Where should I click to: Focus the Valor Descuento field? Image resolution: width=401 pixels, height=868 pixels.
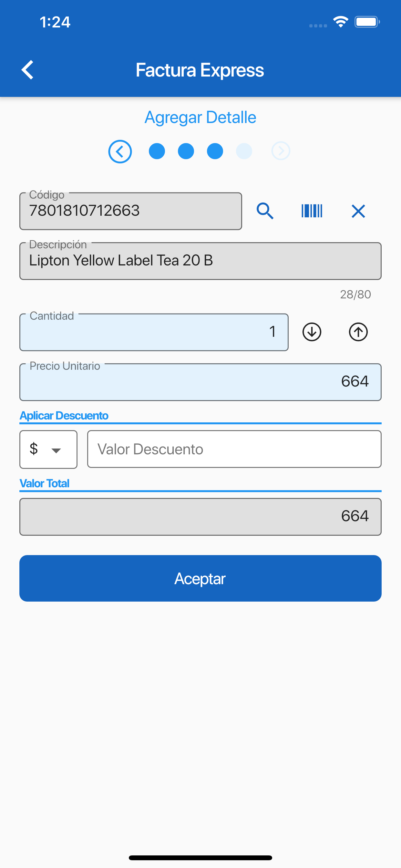pos(234,449)
